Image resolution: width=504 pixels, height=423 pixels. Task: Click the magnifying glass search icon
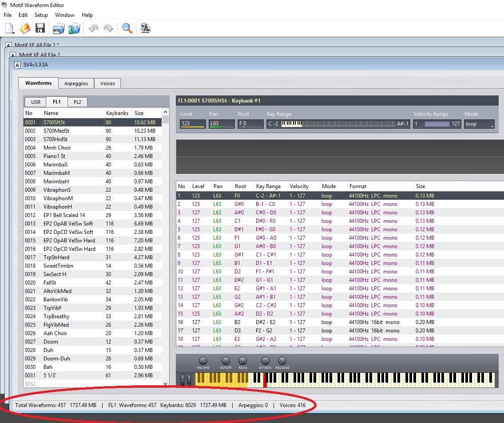point(127,28)
